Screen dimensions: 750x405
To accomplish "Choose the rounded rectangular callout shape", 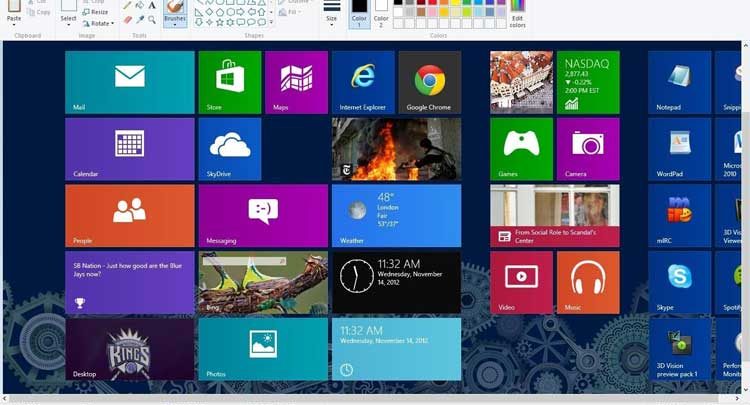I will [241, 22].
